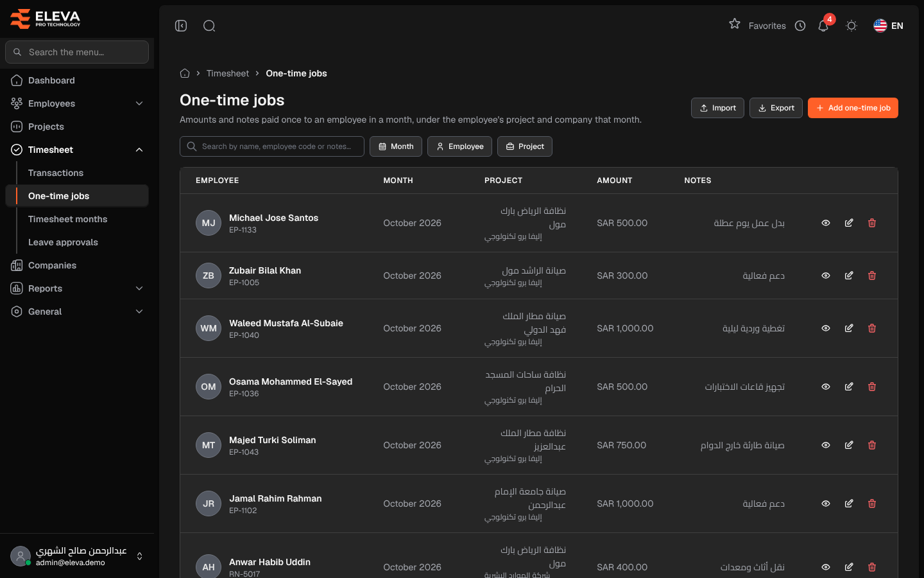
Task: Open recent history clock icon
Action: pyautogui.click(x=800, y=26)
